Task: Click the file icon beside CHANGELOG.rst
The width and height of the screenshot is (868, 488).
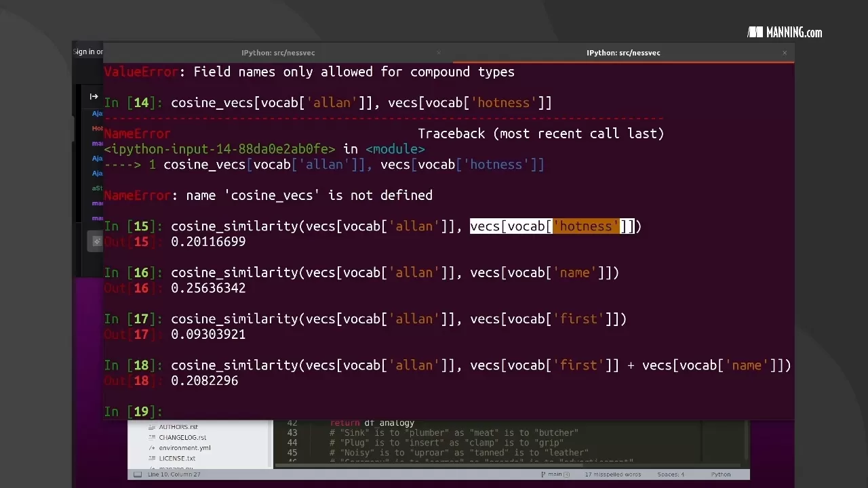Action: 153,437
